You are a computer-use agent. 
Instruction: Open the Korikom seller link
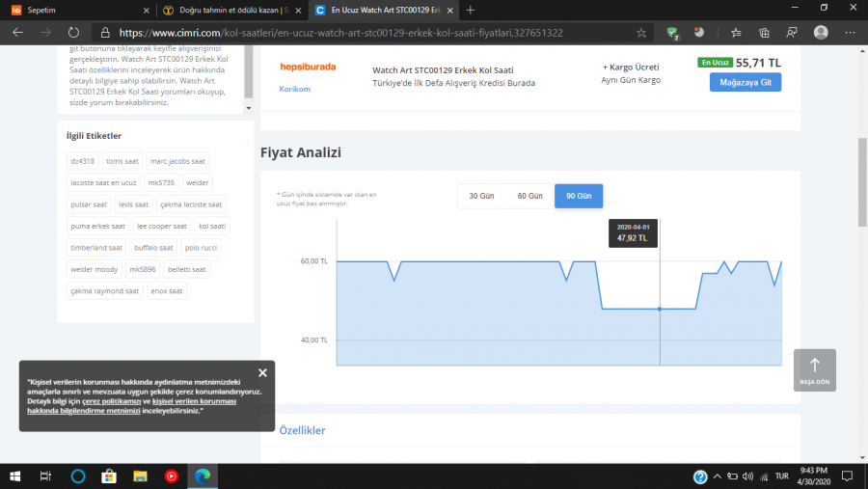click(x=294, y=89)
